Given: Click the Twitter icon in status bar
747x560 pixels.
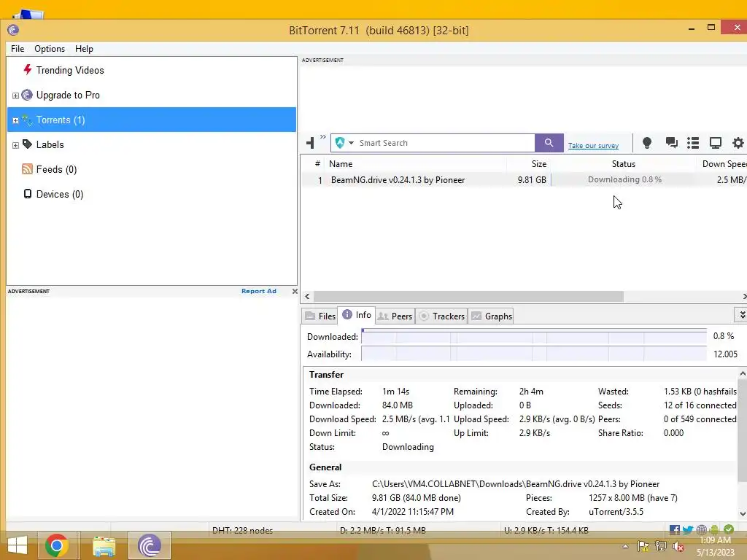Looking at the screenshot, I should click(688, 529).
